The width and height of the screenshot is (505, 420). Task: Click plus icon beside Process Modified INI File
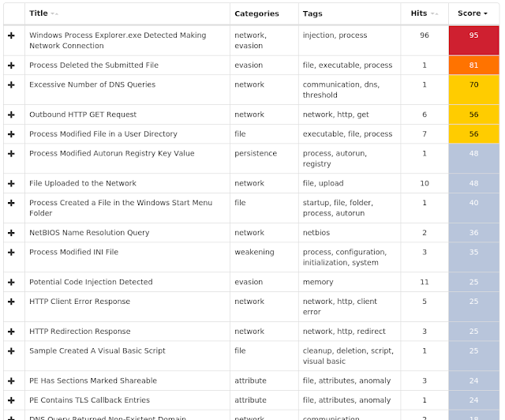pos(12,253)
